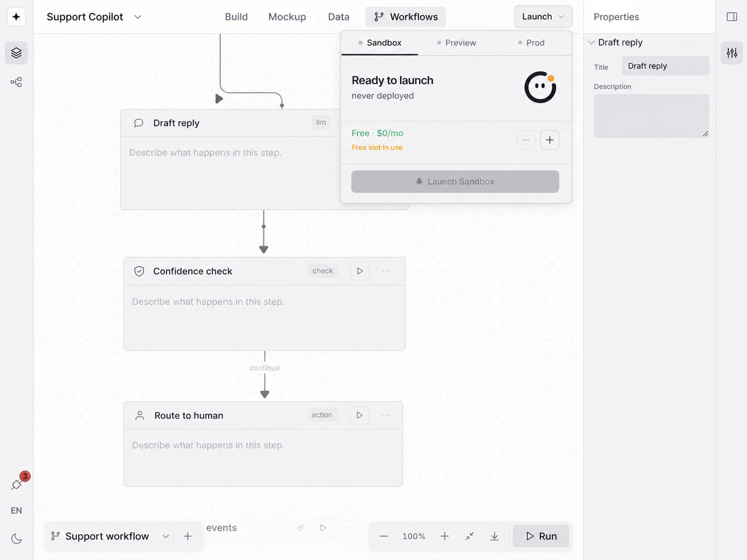Zoom in with the plus icon
The width and height of the screenshot is (747, 560).
tap(444, 536)
